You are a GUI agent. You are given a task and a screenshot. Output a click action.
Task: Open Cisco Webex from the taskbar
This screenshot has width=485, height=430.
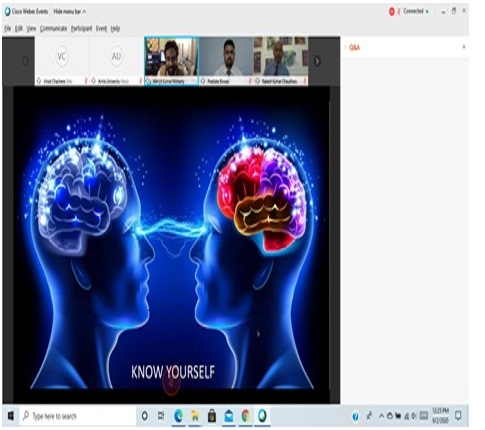click(x=262, y=416)
